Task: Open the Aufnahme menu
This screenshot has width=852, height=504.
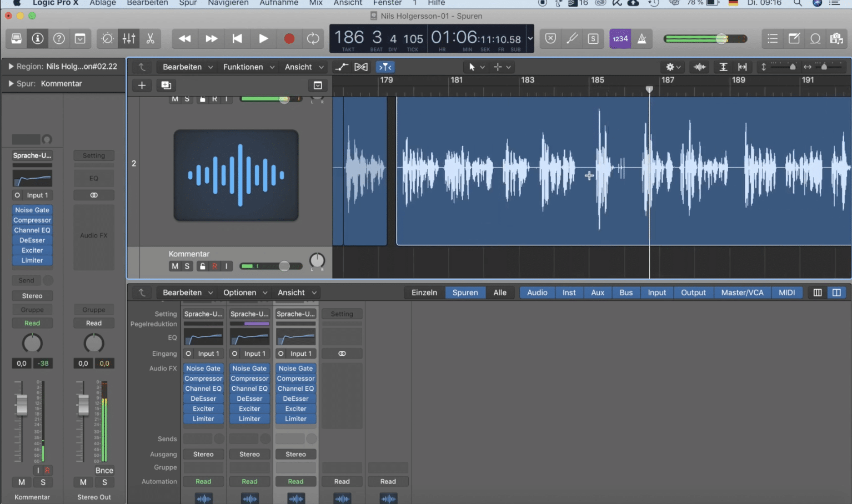Action: click(x=279, y=3)
